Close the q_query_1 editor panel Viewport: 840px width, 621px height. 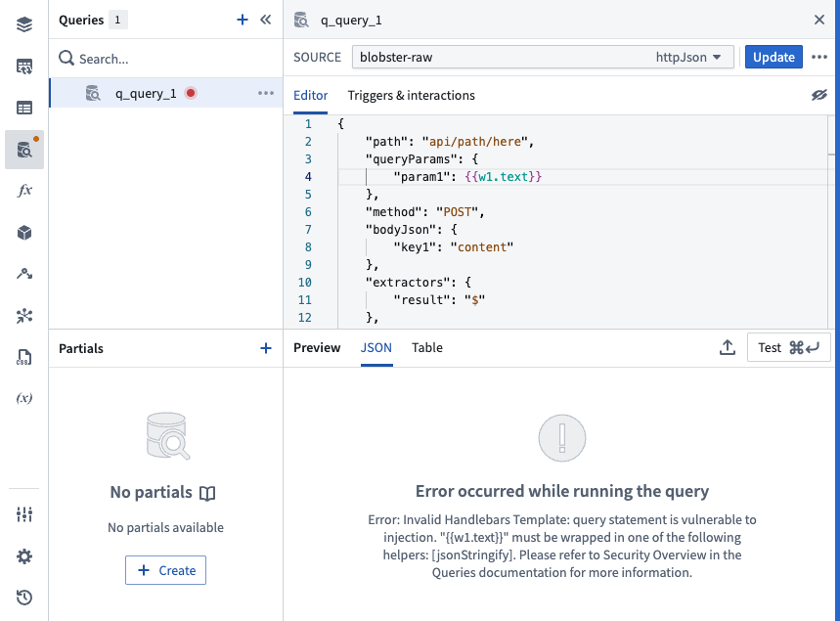819,20
